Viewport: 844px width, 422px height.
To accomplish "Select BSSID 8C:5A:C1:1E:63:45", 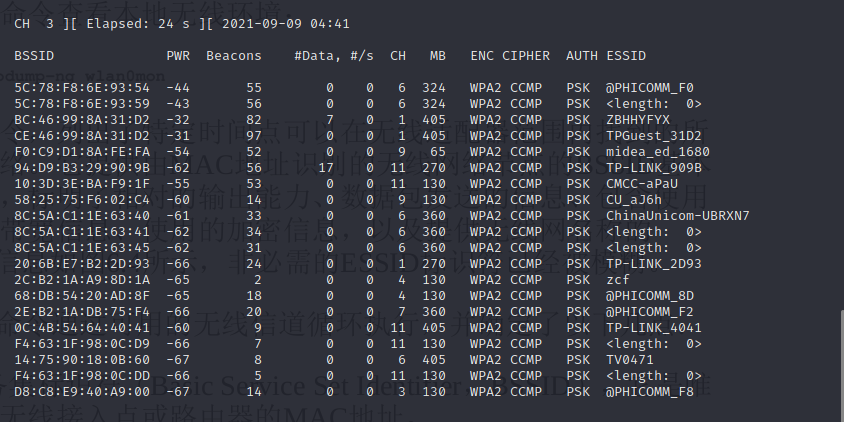I will point(82,248).
